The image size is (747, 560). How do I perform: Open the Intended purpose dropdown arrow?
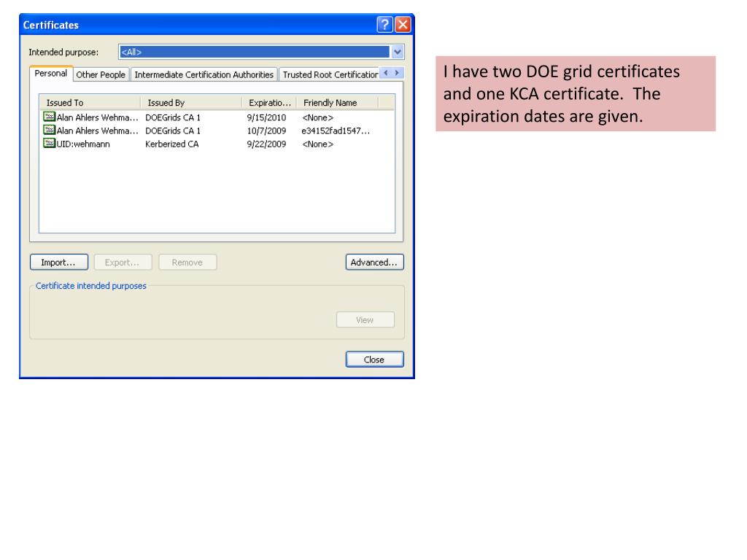(398, 52)
